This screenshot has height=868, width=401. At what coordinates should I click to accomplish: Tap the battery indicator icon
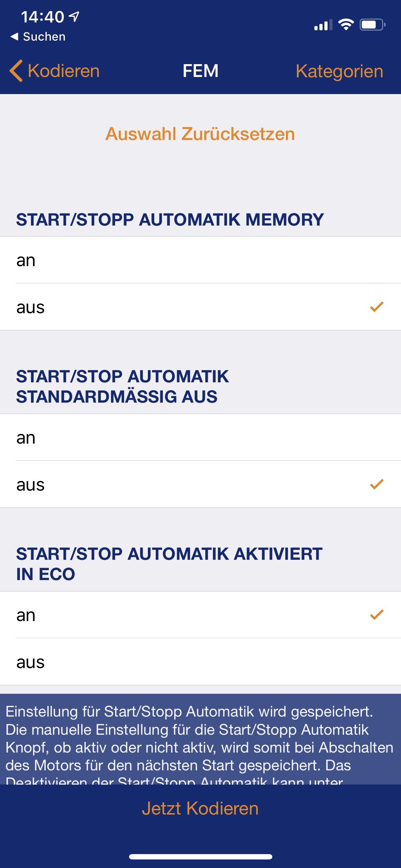(372, 25)
